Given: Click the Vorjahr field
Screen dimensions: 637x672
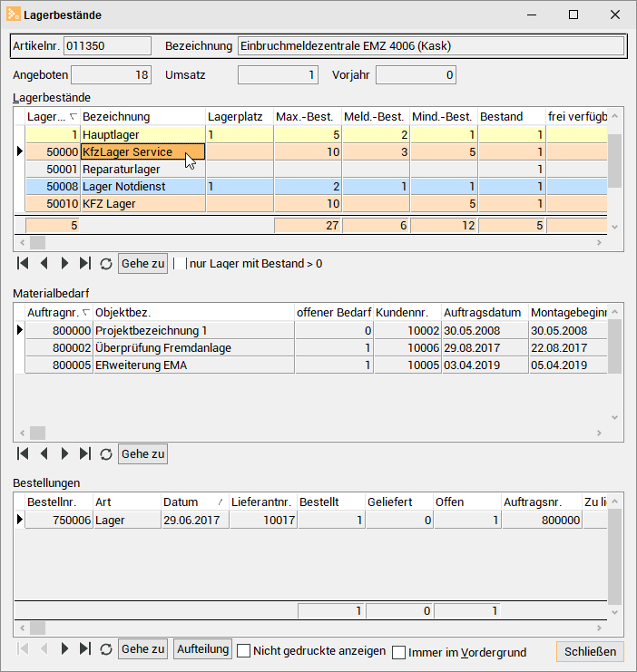Looking at the screenshot, I should click(x=416, y=75).
